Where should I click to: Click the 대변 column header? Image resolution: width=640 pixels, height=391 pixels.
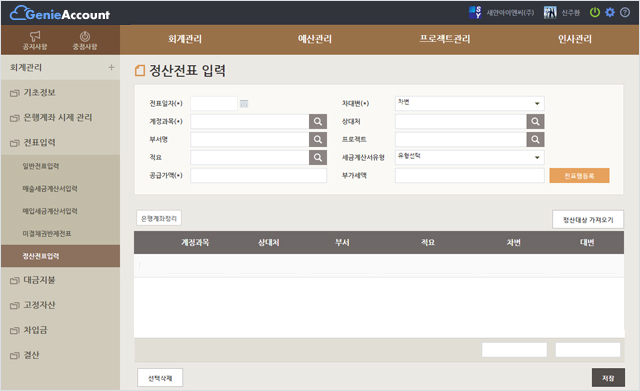[587, 242]
